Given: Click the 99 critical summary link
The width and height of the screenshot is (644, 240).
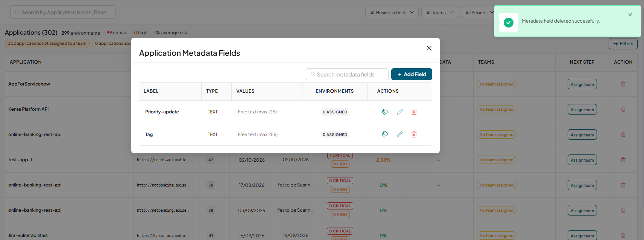Looking at the screenshot, I should point(117,33).
